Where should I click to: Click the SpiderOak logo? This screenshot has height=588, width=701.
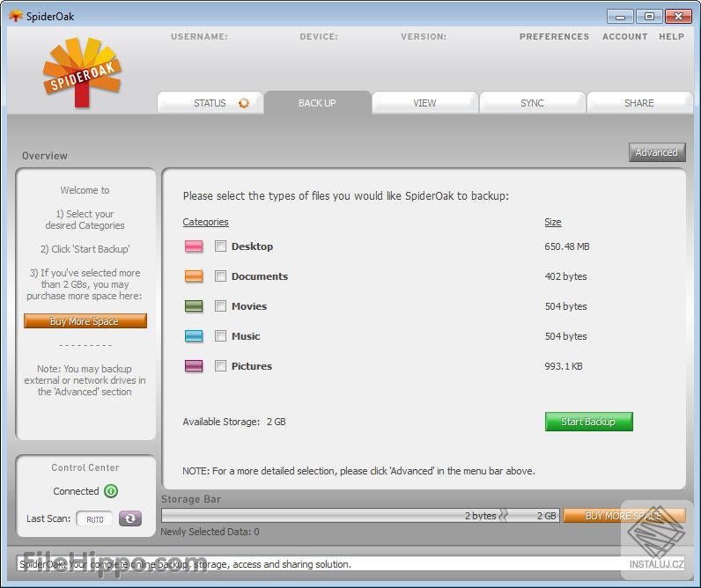(x=82, y=72)
